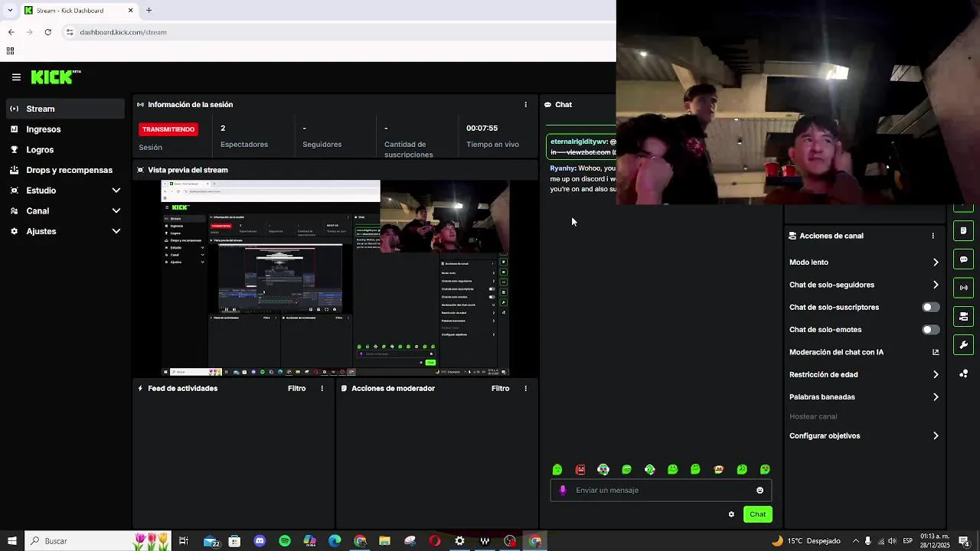Reload the browser page

(47, 32)
